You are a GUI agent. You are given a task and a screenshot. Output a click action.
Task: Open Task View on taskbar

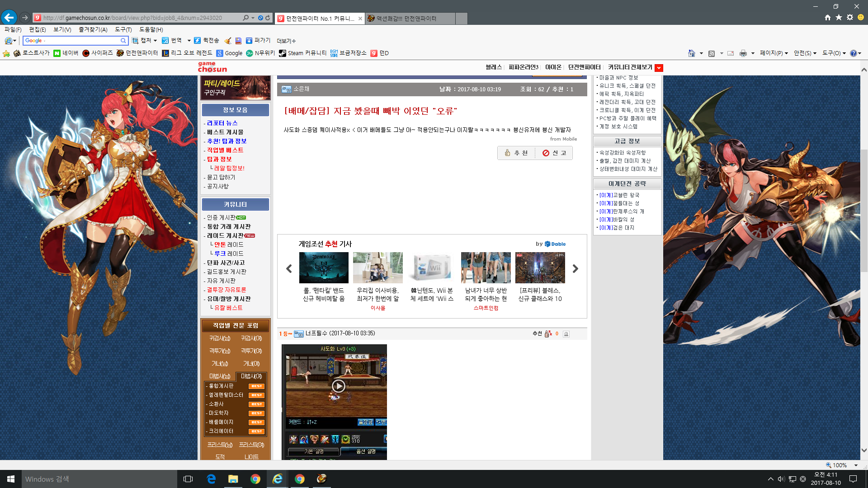(x=188, y=479)
